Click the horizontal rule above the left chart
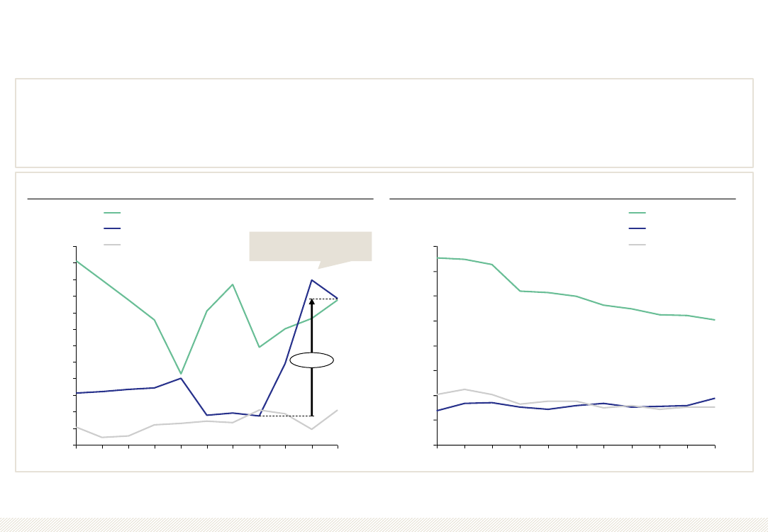The height and width of the screenshot is (532, 768). point(200,199)
